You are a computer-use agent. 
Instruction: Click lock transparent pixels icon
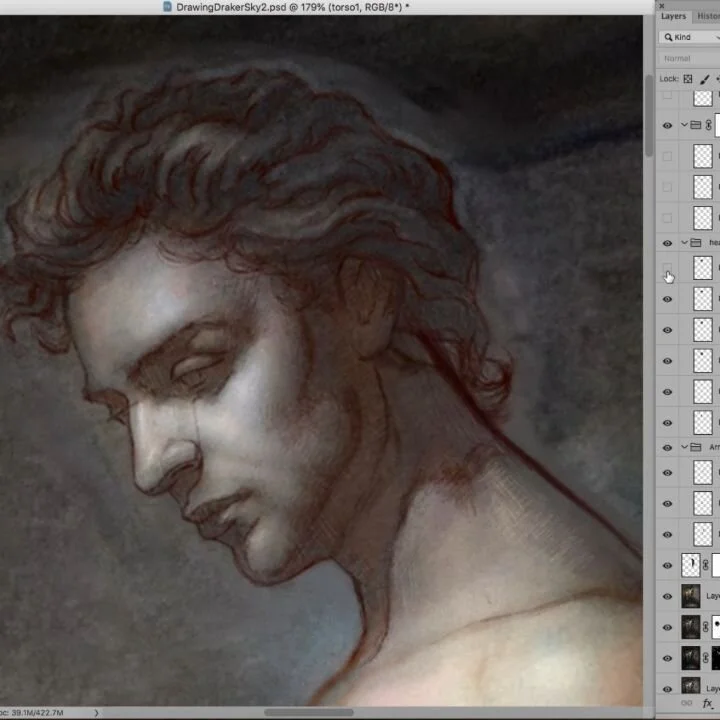688,79
